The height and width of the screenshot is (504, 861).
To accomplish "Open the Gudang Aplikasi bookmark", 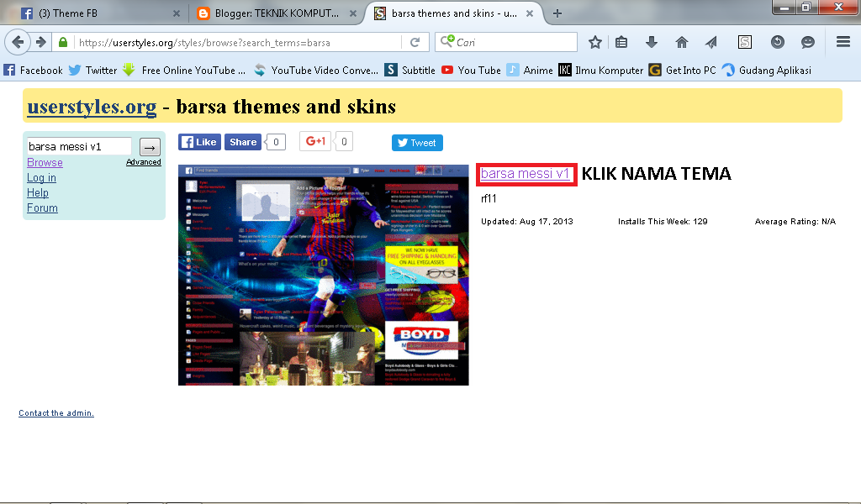I will coord(767,71).
